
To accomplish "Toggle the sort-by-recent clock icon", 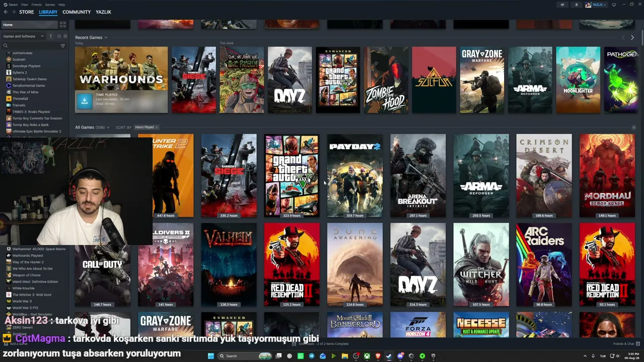I will point(58,36).
